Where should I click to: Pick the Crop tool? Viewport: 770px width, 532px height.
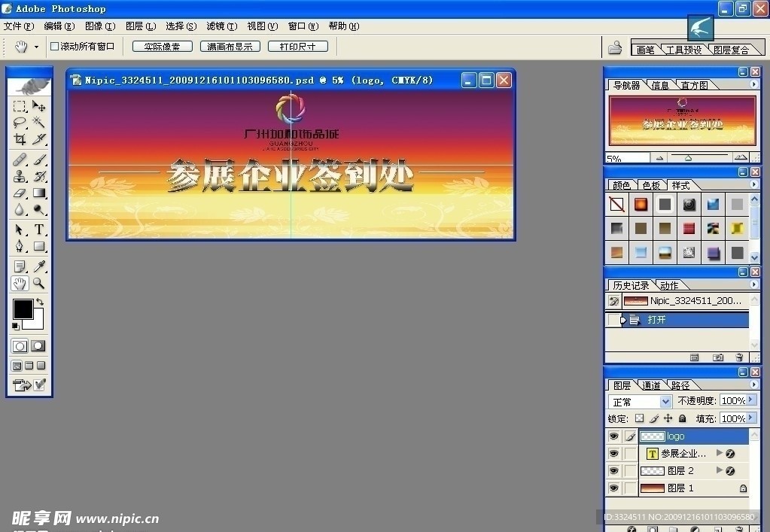pos(20,139)
